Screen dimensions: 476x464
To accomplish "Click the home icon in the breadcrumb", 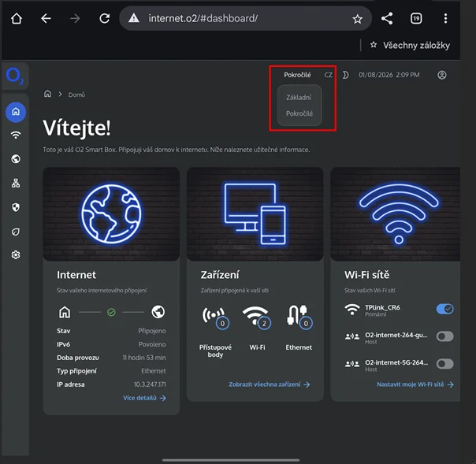I will coord(47,94).
